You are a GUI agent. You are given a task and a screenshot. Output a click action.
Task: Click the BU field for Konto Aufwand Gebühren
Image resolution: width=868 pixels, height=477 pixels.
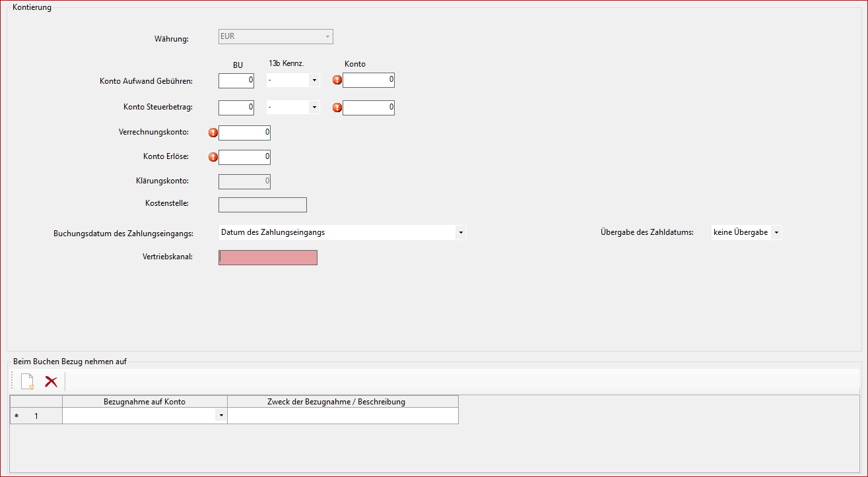click(x=236, y=80)
